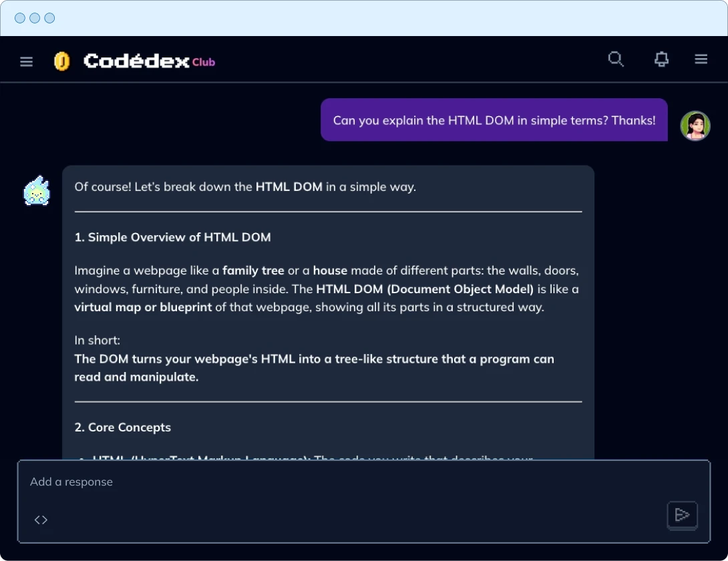Send response with paper plane button
The image size is (728, 561).
682,515
